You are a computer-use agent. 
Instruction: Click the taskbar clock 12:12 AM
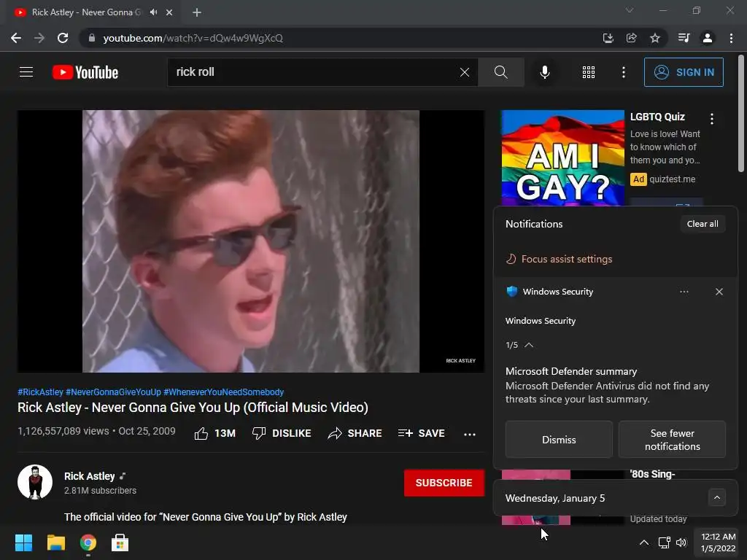(x=718, y=542)
